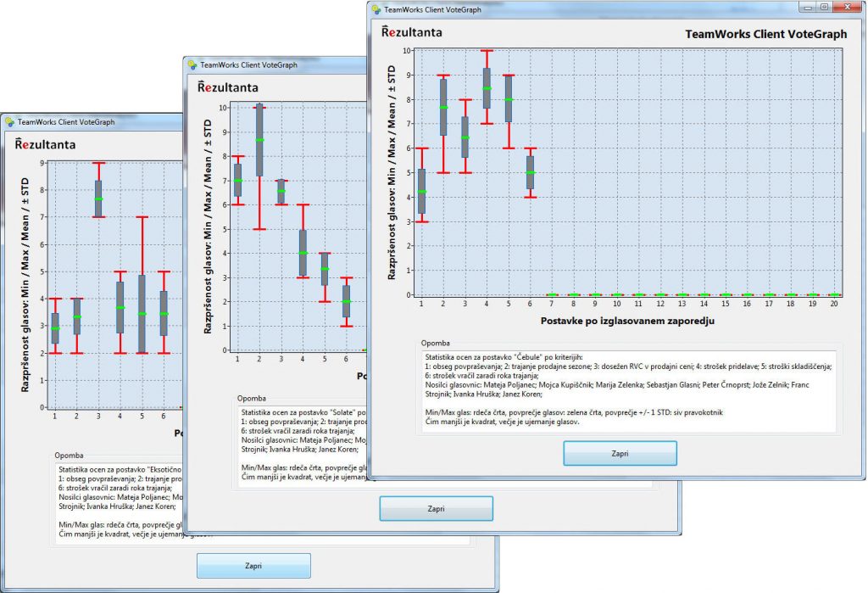The width and height of the screenshot is (868, 593).
Task: Click the "Opomba" label in the back-left window
Action: pyautogui.click(x=70, y=456)
